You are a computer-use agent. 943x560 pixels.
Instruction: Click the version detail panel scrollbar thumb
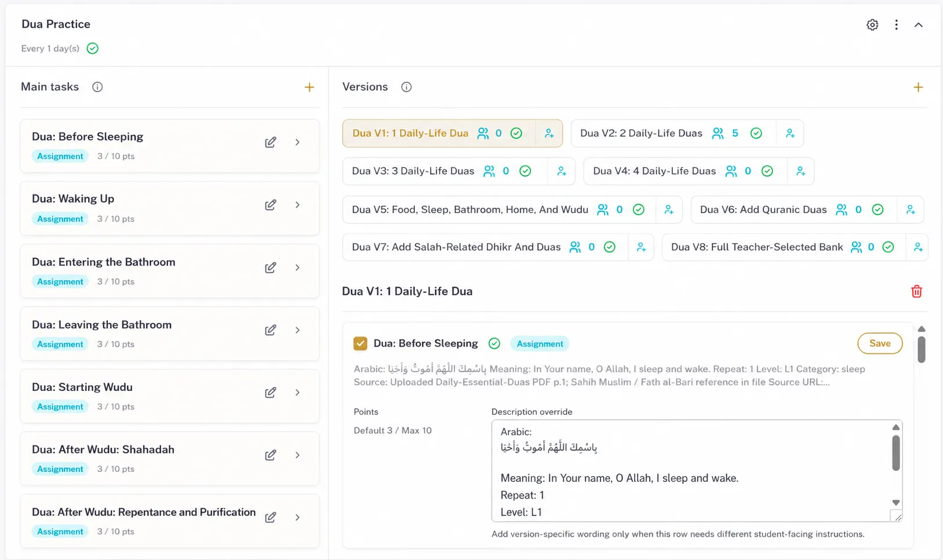point(922,349)
